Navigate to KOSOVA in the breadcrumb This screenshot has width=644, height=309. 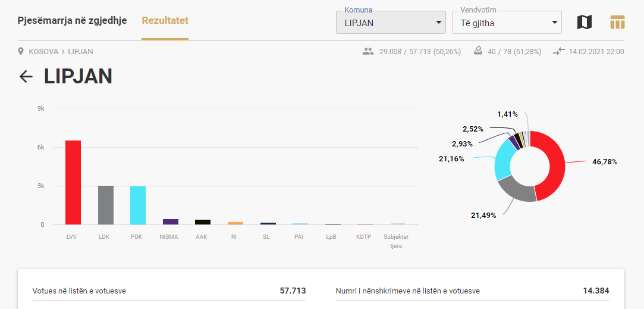(x=43, y=51)
